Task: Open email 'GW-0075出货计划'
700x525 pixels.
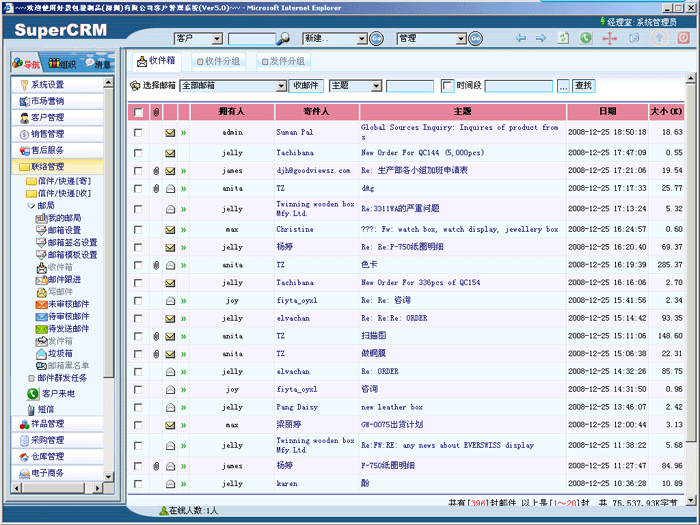Action: 392,425
